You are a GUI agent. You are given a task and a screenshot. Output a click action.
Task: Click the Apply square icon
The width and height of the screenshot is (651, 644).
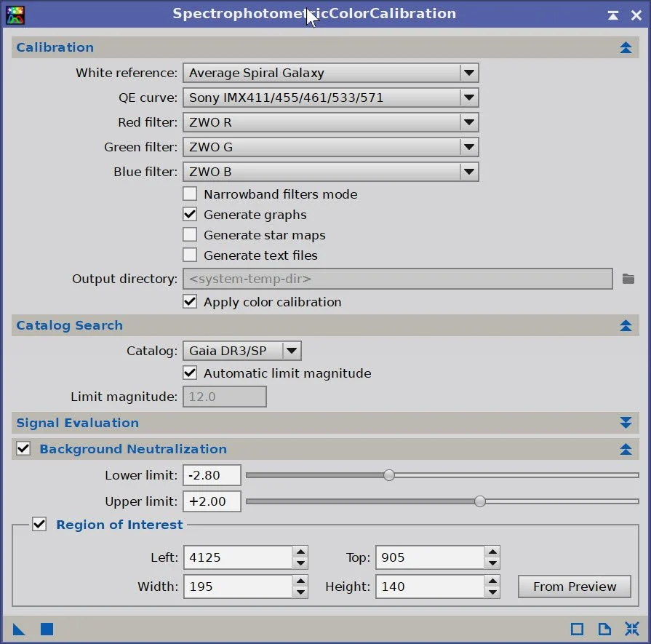coord(47,629)
